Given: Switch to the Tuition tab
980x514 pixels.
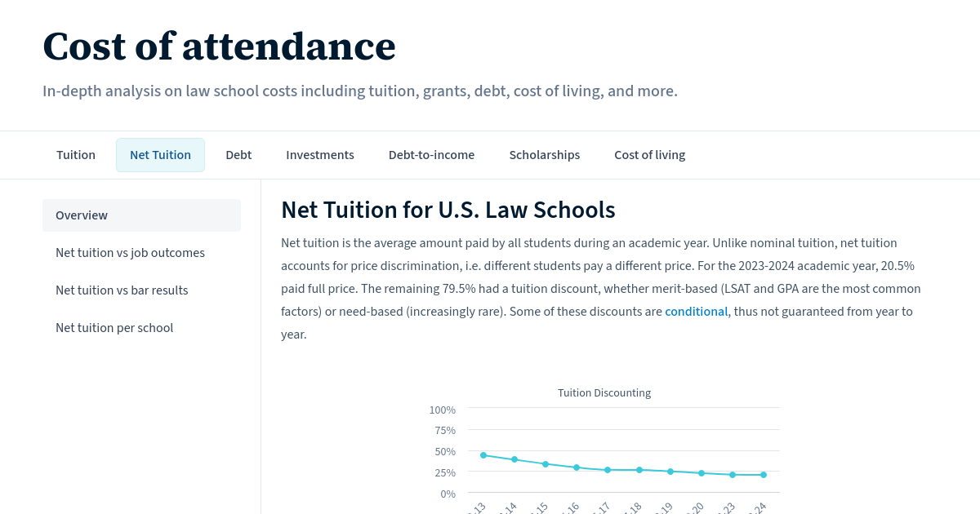Looking at the screenshot, I should click(76, 154).
